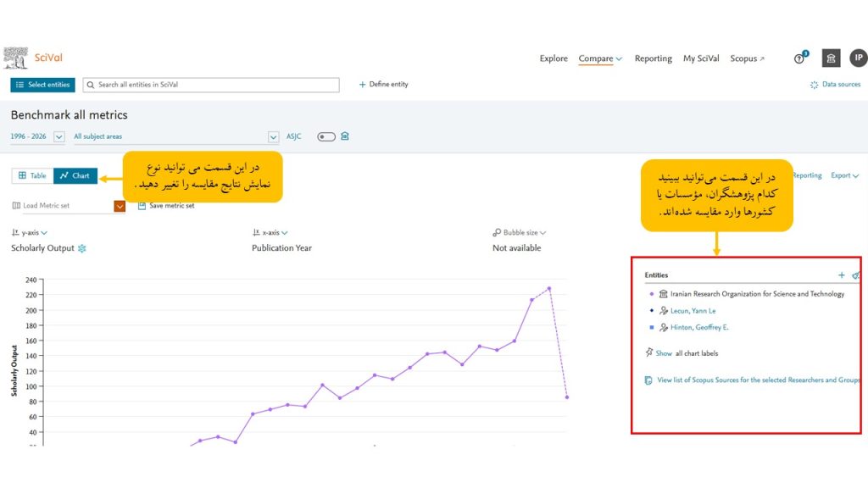This screenshot has height=488, width=868.
Task: Open My SciVal menu
Action: pos(701,58)
